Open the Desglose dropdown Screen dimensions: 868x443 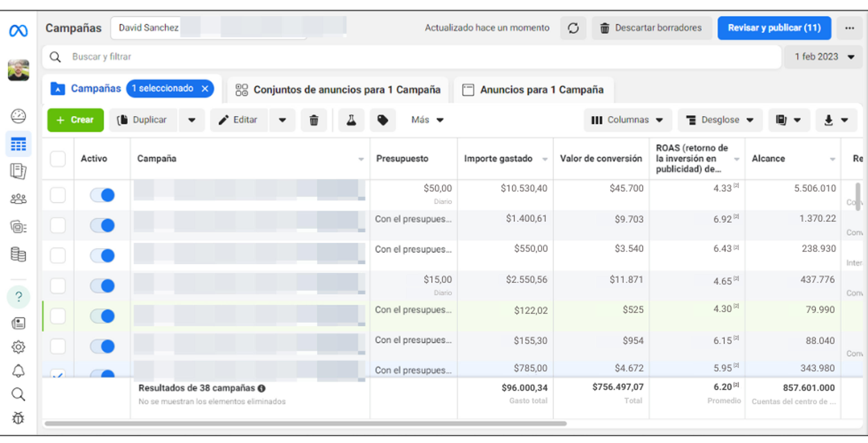tap(720, 120)
